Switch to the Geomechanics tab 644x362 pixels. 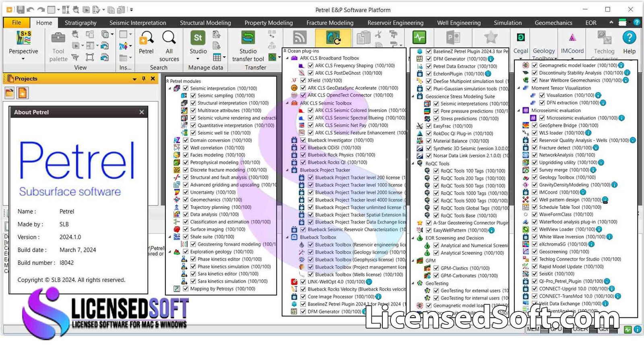pyautogui.click(x=553, y=23)
